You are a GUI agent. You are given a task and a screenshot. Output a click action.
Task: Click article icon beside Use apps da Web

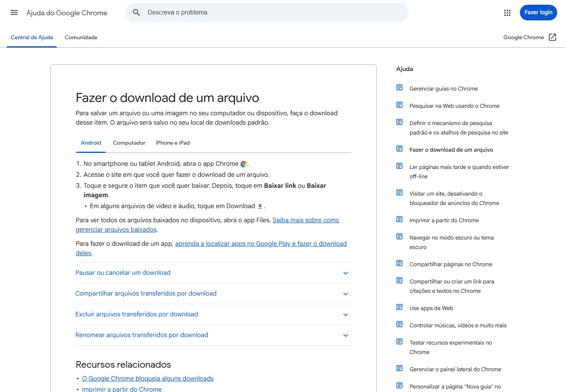point(399,307)
